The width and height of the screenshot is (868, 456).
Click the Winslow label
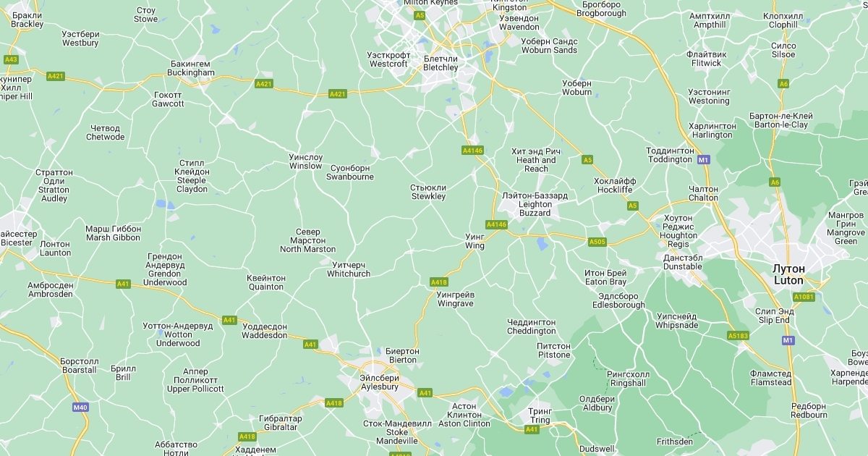click(x=305, y=161)
